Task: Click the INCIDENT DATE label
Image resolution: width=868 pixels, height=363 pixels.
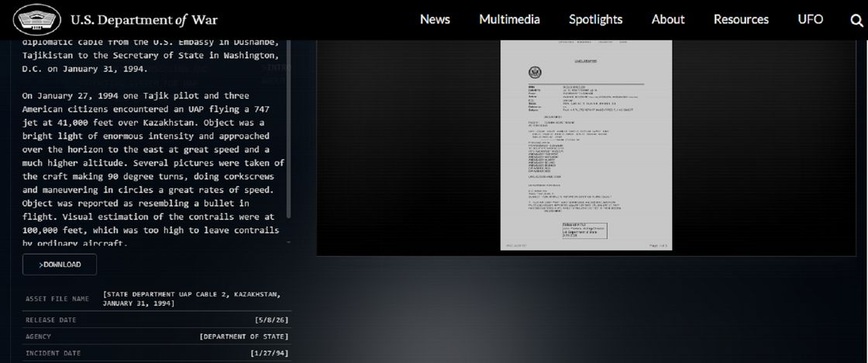Action: (53, 353)
